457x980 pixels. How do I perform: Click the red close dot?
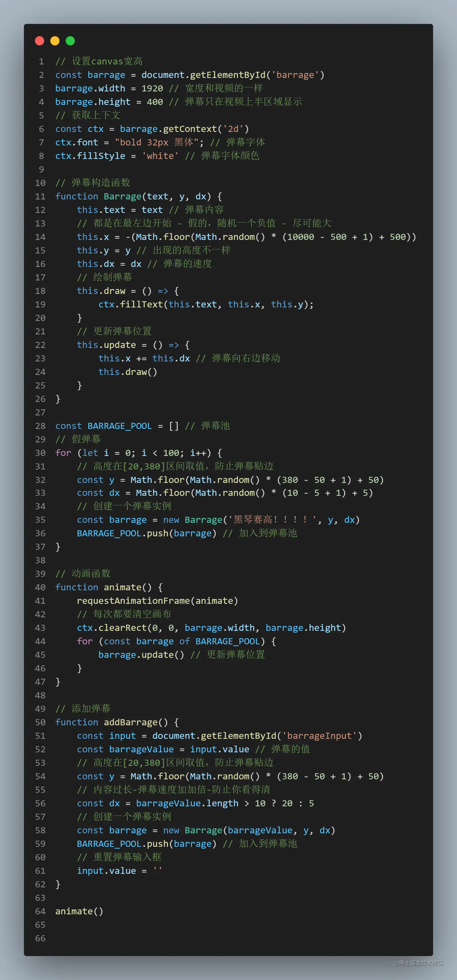click(x=40, y=41)
